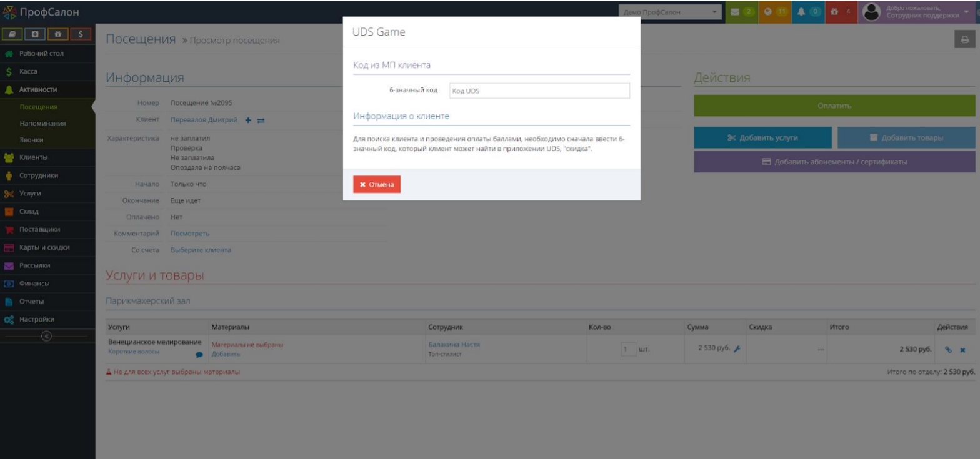
Task: Open gift birthdays indicator showing 4
Action: 841,12
